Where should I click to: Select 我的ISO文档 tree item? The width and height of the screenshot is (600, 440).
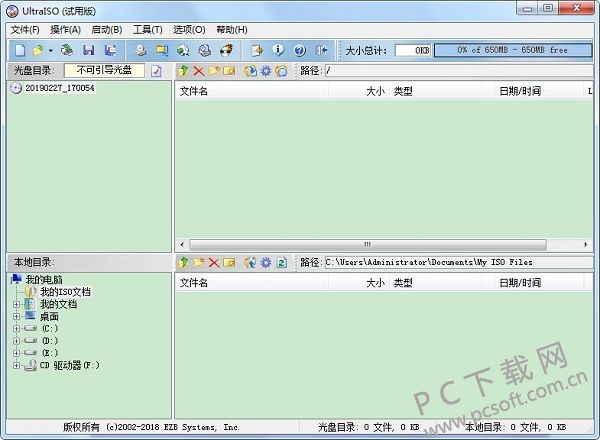(65, 292)
